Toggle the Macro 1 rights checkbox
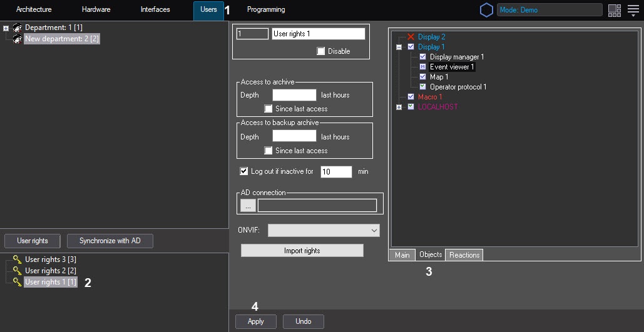The height and width of the screenshot is (332, 644). point(411,97)
